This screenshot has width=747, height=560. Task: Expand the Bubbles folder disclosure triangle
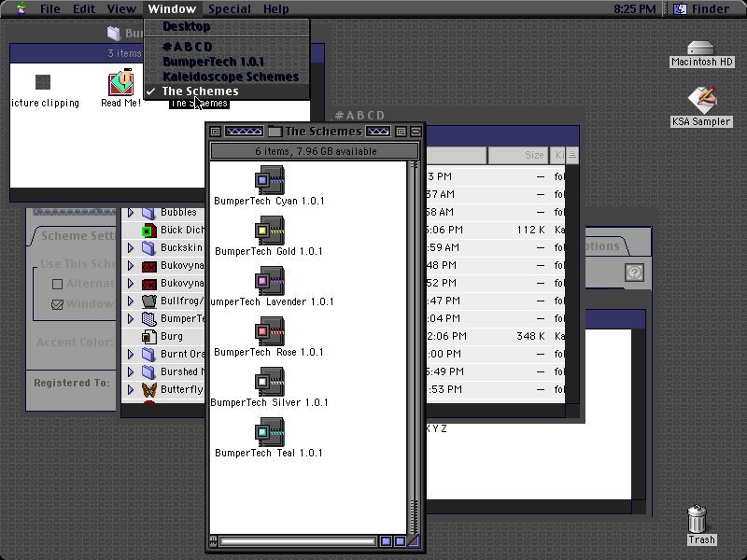click(x=131, y=213)
